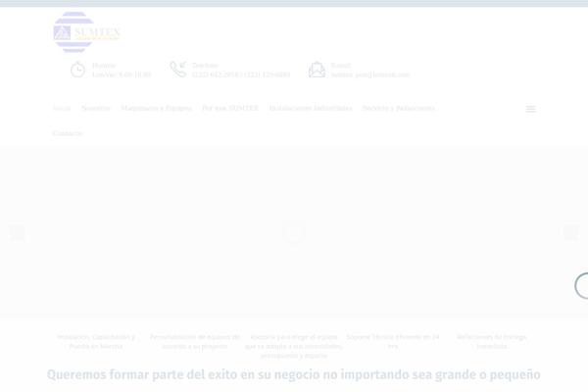Open Maquinaria y Equipos menu

[157, 108]
